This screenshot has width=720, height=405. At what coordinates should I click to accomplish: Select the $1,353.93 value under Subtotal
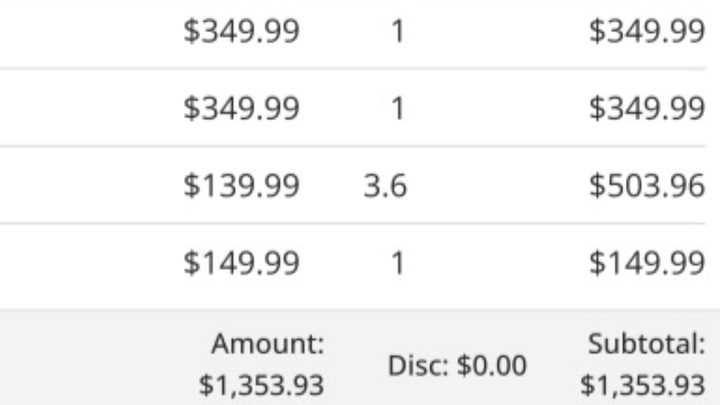tap(643, 385)
